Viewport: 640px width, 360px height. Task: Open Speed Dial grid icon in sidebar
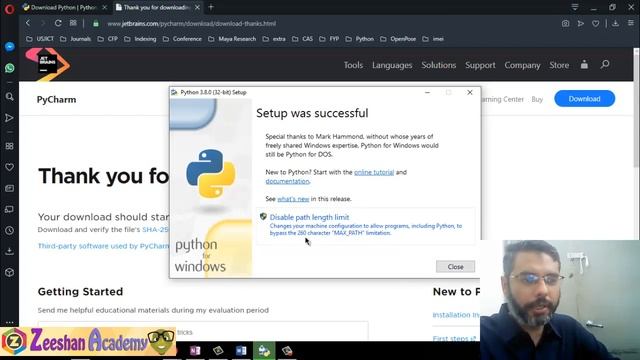click(9, 146)
